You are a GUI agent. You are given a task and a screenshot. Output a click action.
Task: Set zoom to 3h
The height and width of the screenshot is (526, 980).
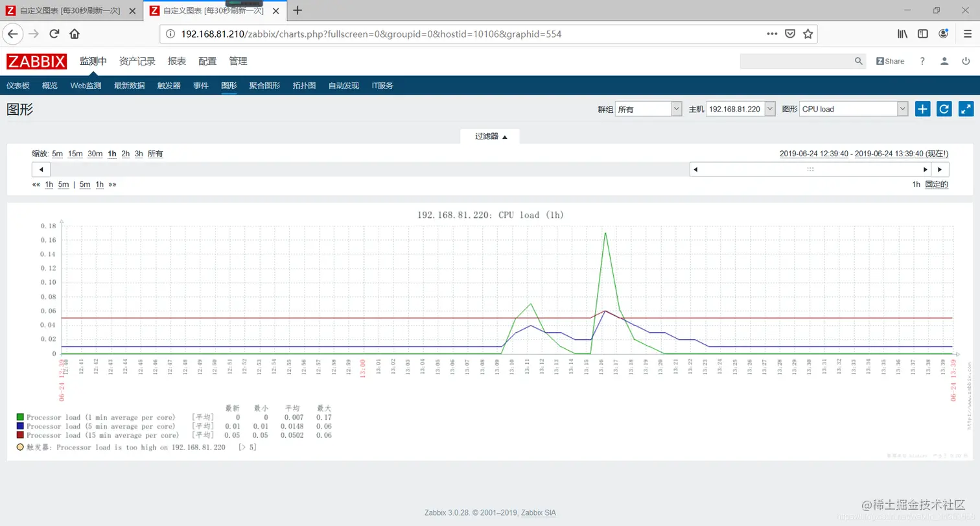coord(139,154)
